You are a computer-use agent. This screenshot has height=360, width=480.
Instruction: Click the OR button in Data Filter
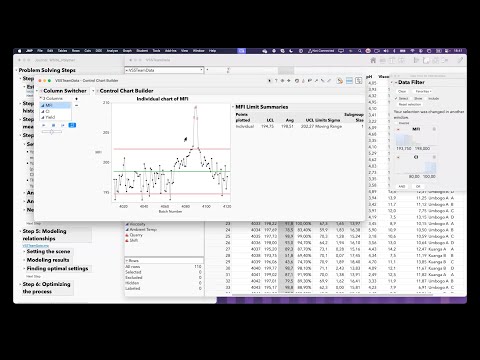(418, 186)
